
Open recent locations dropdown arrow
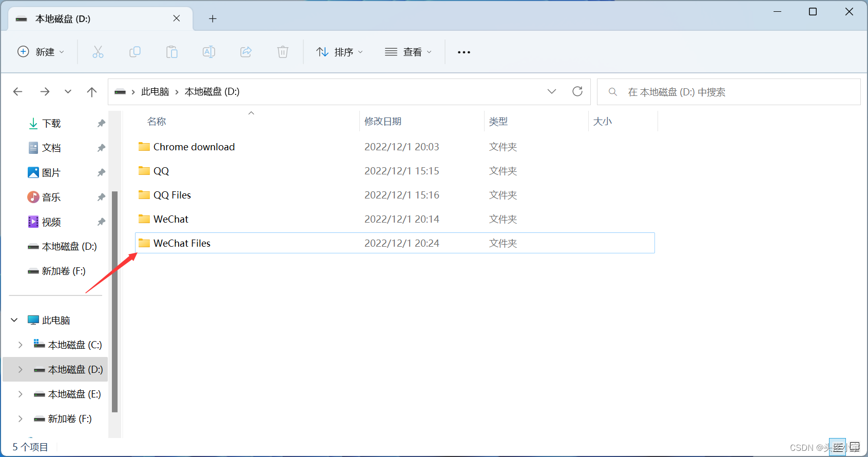[x=68, y=92]
